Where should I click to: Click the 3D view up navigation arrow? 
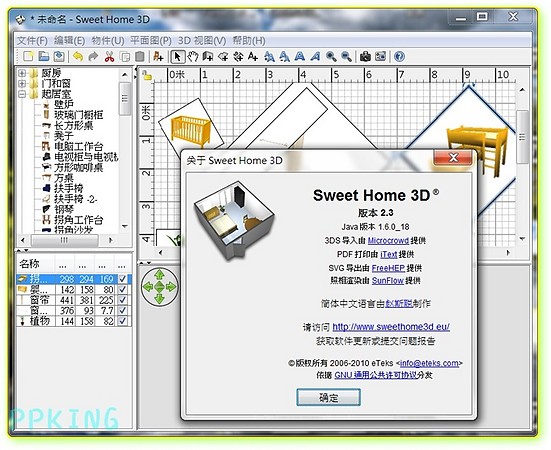(159, 274)
